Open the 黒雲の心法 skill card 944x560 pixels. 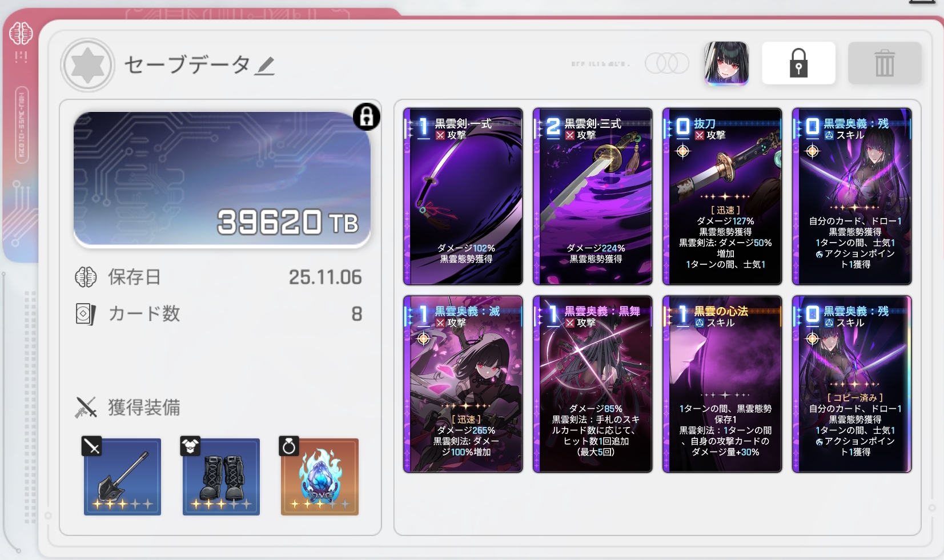pyautogui.click(x=722, y=384)
